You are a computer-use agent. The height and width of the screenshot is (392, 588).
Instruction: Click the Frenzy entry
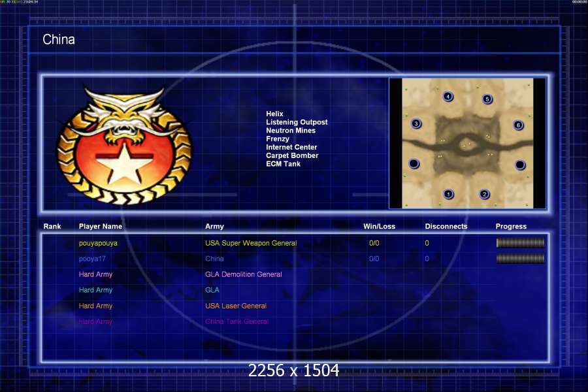[x=278, y=139]
